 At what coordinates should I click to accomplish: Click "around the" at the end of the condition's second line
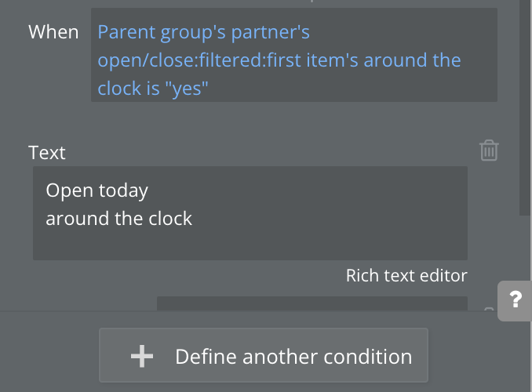[412, 60]
